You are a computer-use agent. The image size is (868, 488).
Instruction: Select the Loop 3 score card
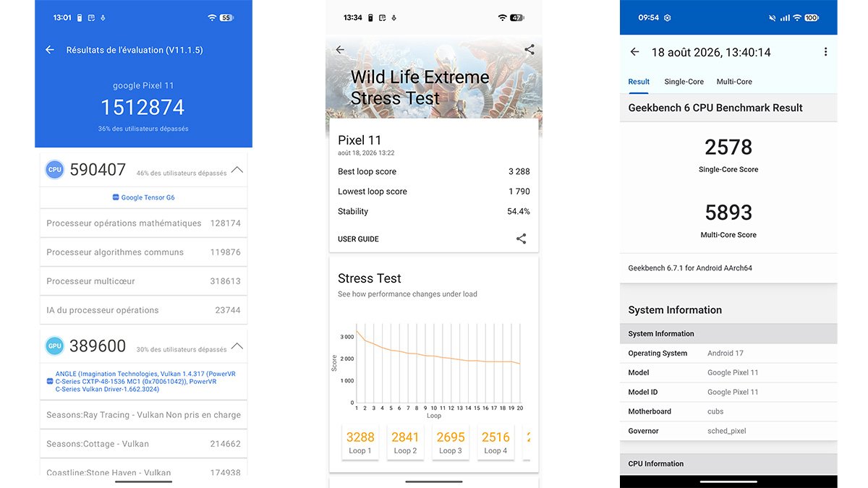coord(450,442)
